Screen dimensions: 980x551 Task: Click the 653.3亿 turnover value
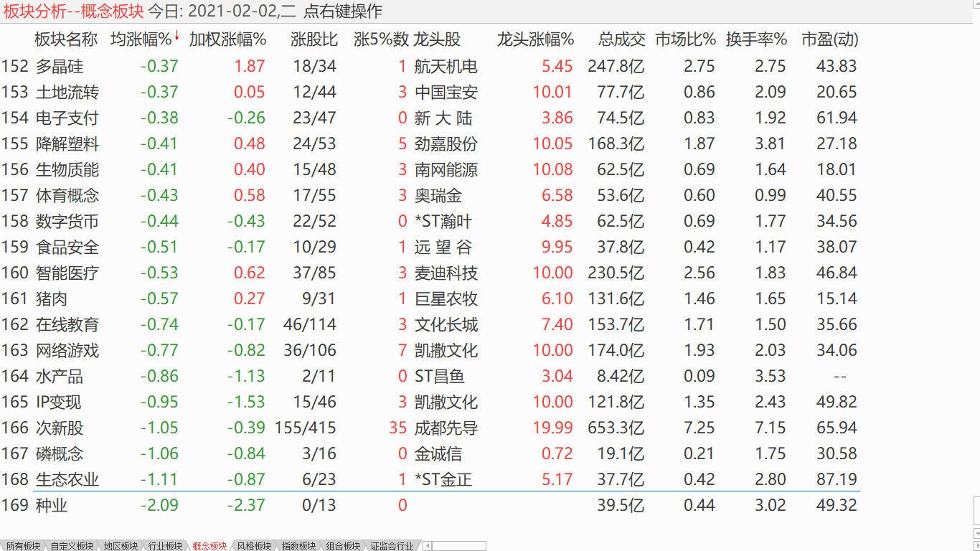tap(616, 428)
